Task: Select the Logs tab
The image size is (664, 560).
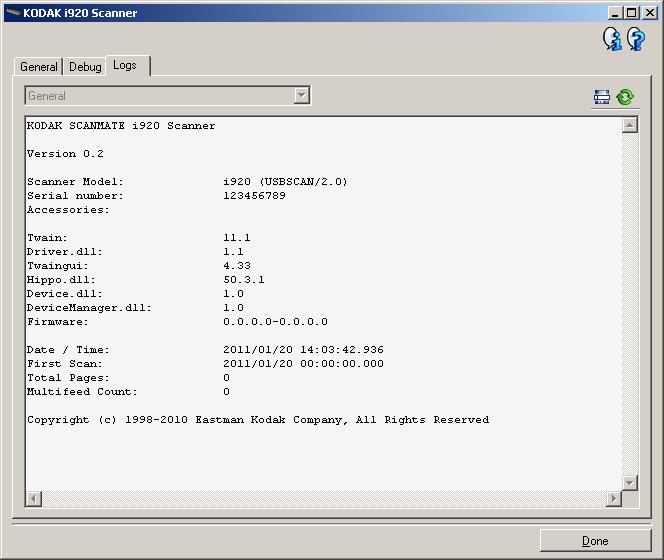Action: 127,66
